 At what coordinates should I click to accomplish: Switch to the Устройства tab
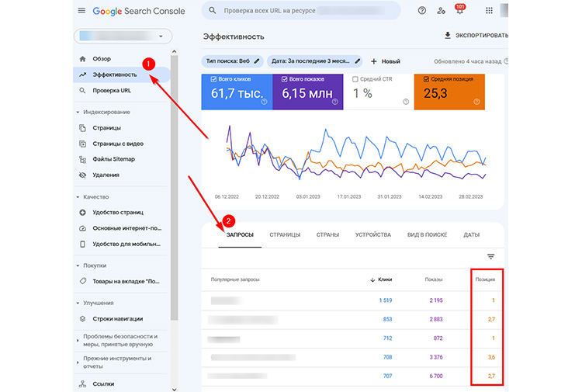tap(372, 234)
